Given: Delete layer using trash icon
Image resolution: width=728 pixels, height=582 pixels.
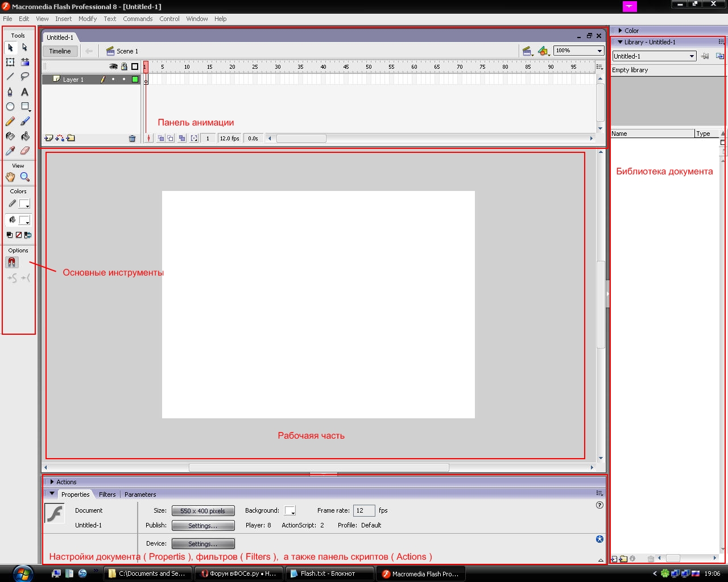Looking at the screenshot, I should (x=133, y=139).
